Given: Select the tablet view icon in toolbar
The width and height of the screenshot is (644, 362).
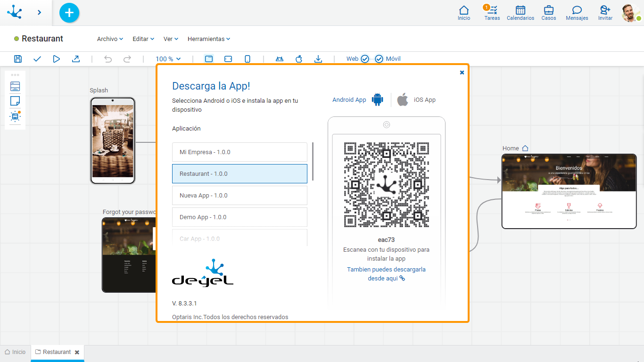Looking at the screenshot, I should coord(228,59).
